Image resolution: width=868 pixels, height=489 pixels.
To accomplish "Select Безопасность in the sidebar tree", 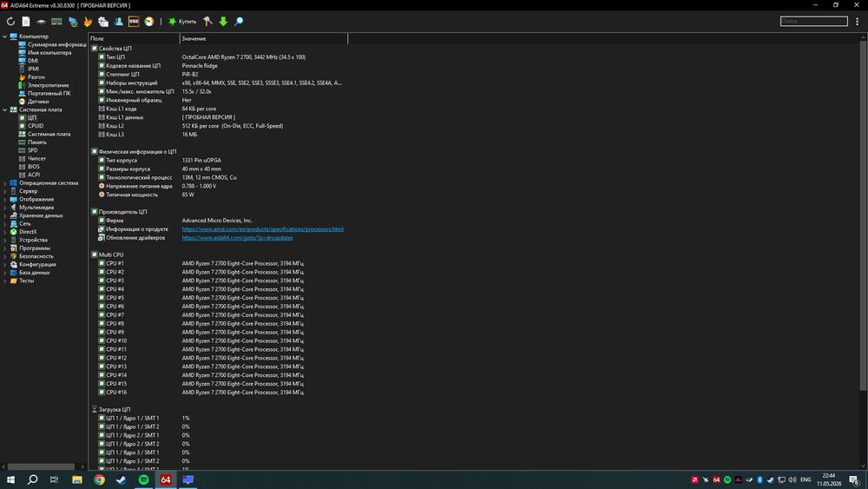I will pyautogui.click(x=31, y=256).
